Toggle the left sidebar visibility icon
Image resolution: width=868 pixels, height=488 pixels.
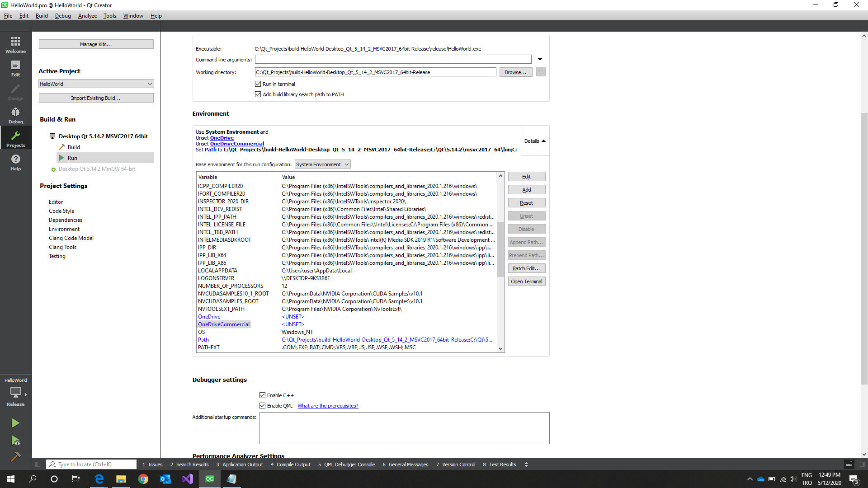click(x=38, y=465)
